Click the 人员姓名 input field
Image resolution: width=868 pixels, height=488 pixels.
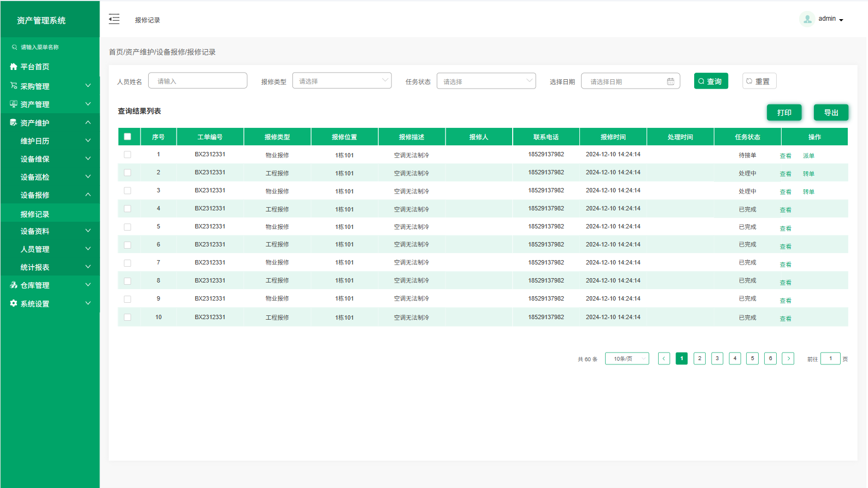pos(197,81)
